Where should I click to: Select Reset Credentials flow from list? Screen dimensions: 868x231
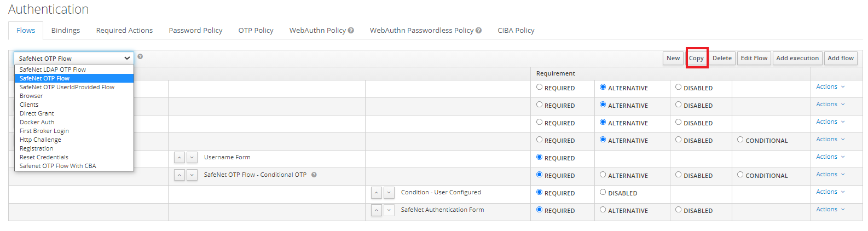click(x=44, y=157)
